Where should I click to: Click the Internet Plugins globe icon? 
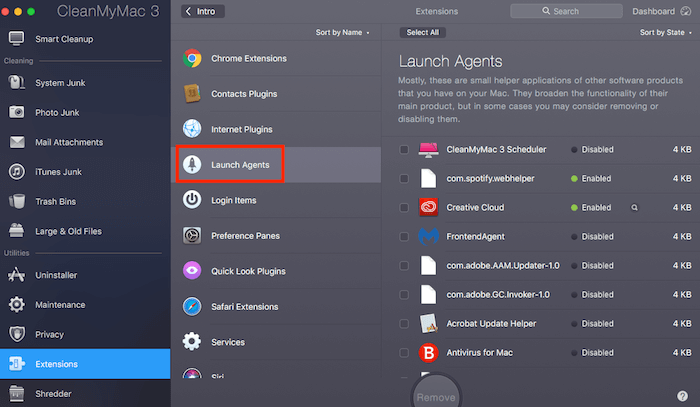pos(192,129)
